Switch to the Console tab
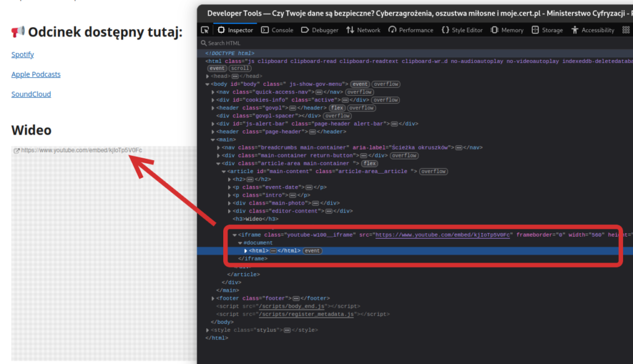This screenshot has height=364, width=633. point(277,30)
